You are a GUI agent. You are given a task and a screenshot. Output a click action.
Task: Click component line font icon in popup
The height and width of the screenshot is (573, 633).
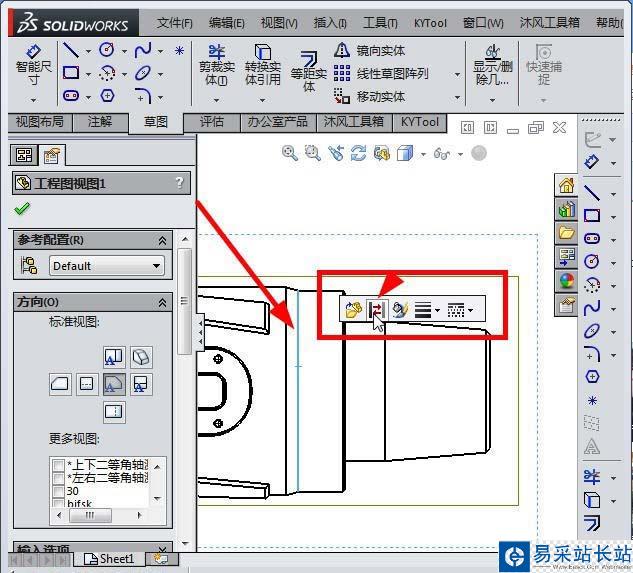pyautogui.click(x=400, y=310)
